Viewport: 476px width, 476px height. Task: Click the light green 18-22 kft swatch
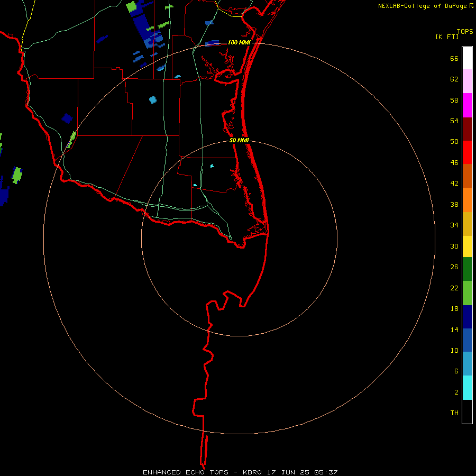[467, 293]
